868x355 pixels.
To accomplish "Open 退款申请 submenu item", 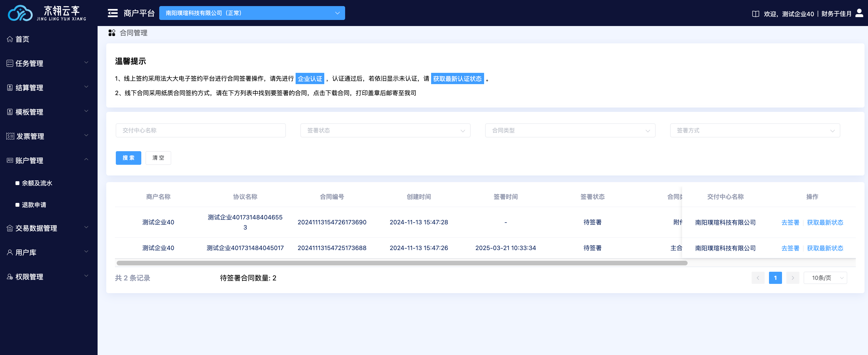I will 34,205.
